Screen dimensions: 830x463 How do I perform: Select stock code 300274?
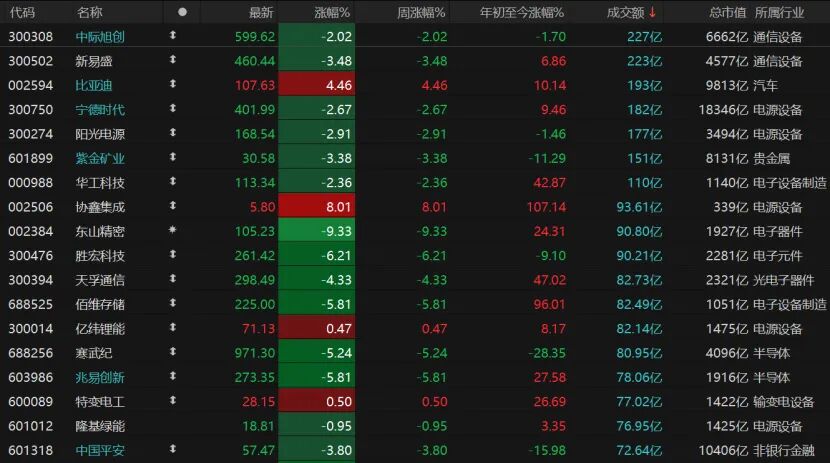point(31,134)
